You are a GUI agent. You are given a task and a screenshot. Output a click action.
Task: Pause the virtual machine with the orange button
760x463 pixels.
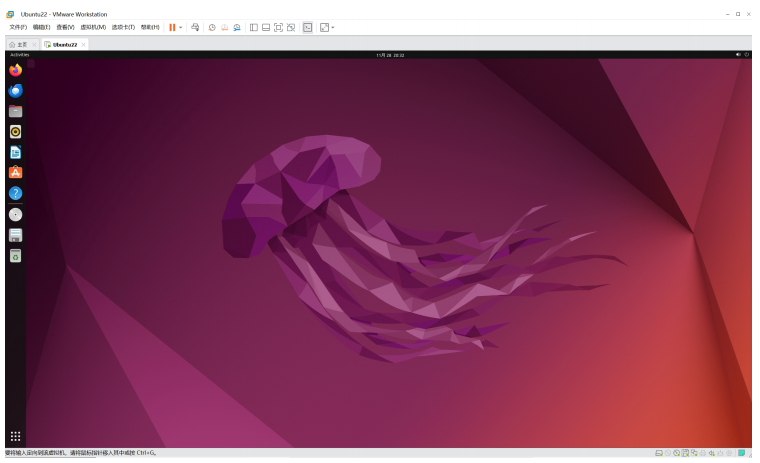point(172,28)
